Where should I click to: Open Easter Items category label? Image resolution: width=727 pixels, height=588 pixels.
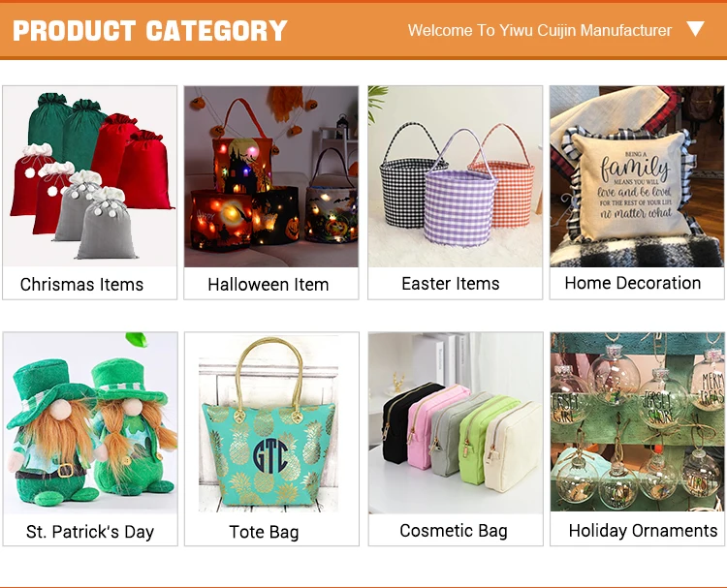(451, 284)
